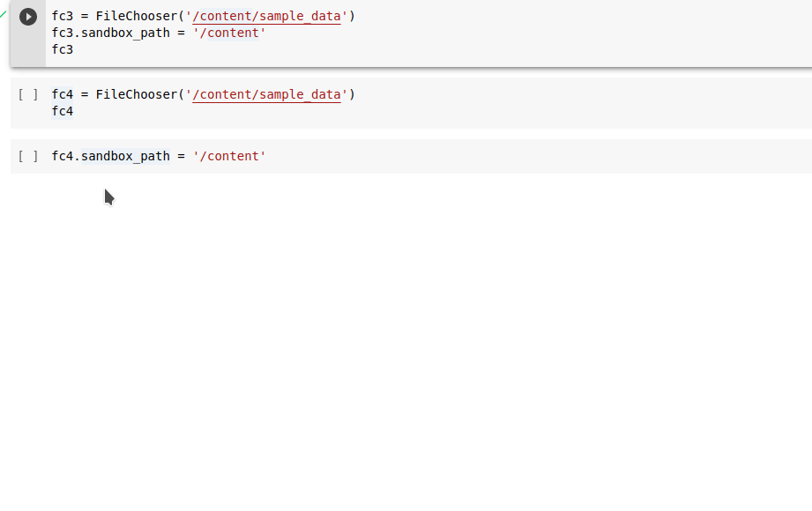
Task: Click the fc4 variable in the second cell
Action: pos(62,111)
